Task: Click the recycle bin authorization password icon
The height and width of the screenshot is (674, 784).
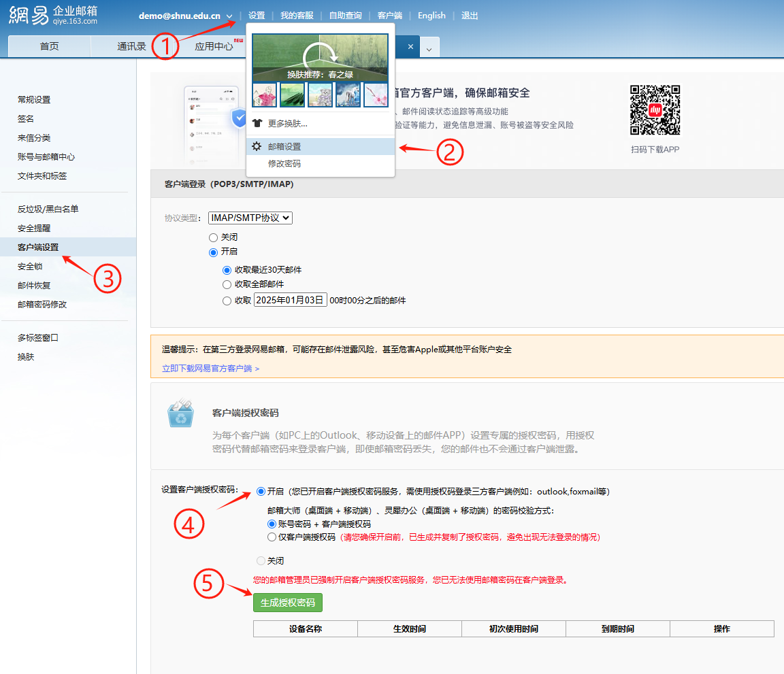Action: coord(181,414)
